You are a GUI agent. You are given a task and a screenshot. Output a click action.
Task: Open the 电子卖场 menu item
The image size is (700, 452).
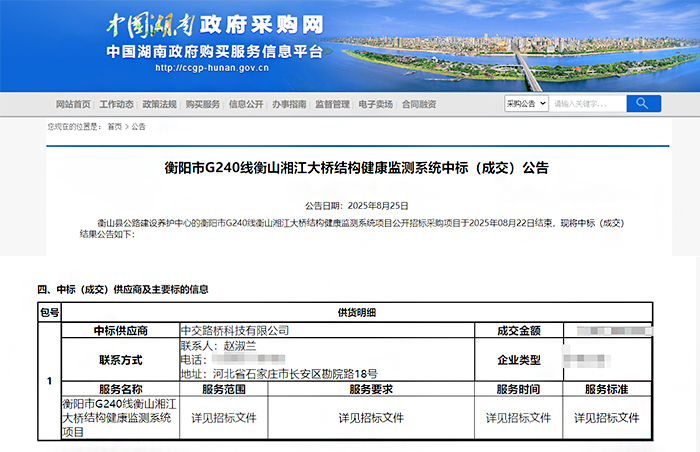tap(376, 104)
